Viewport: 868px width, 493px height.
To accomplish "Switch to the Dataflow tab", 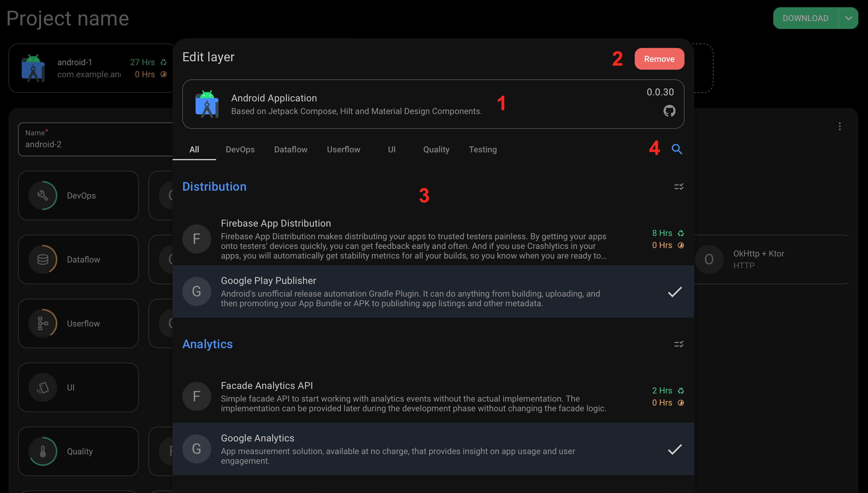I will [x=291, y=149].
